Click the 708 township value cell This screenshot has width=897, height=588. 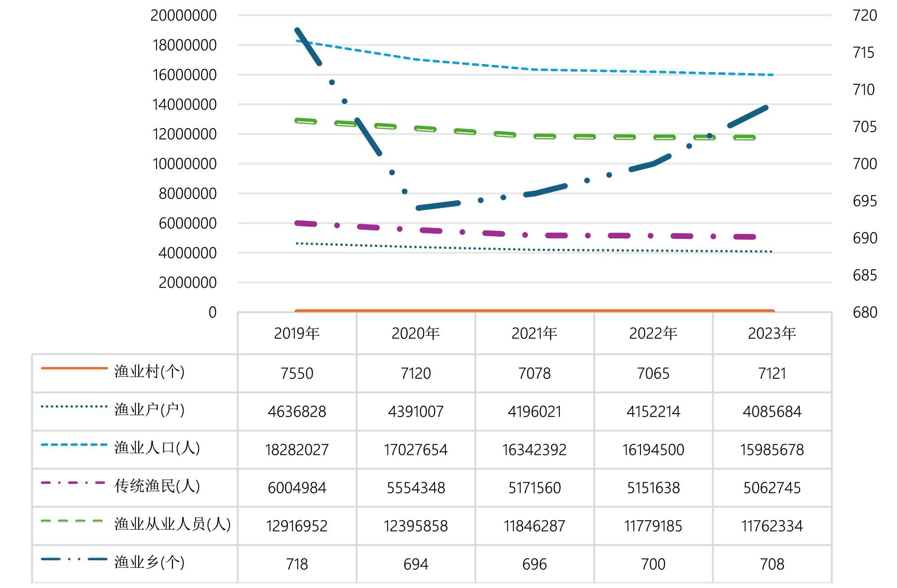(772, 564)
